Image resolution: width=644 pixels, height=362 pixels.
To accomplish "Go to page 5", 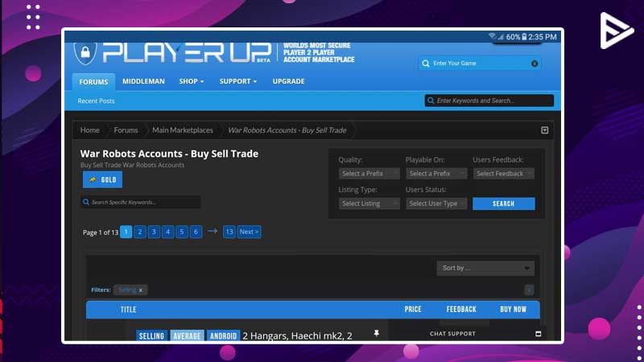I will tap(182, 232).
